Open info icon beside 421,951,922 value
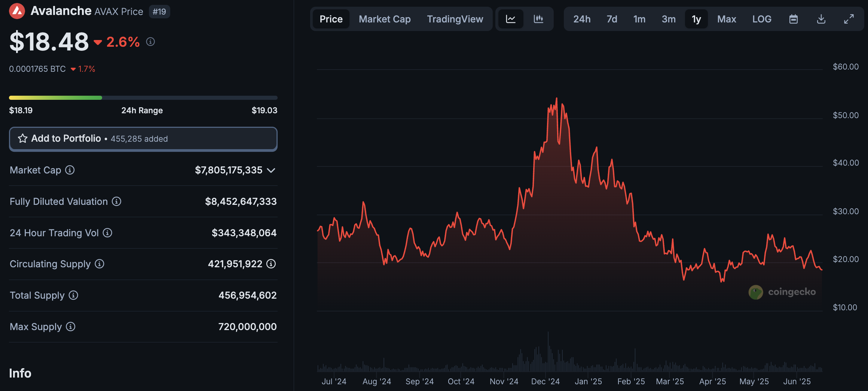Viewport: 868px width, 391px height. pos(271,264)
